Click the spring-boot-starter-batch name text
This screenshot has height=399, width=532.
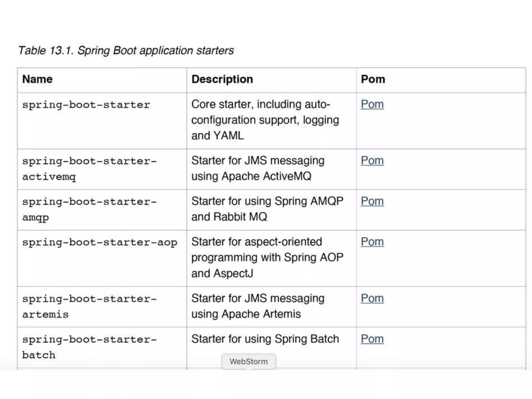(89, 347)
